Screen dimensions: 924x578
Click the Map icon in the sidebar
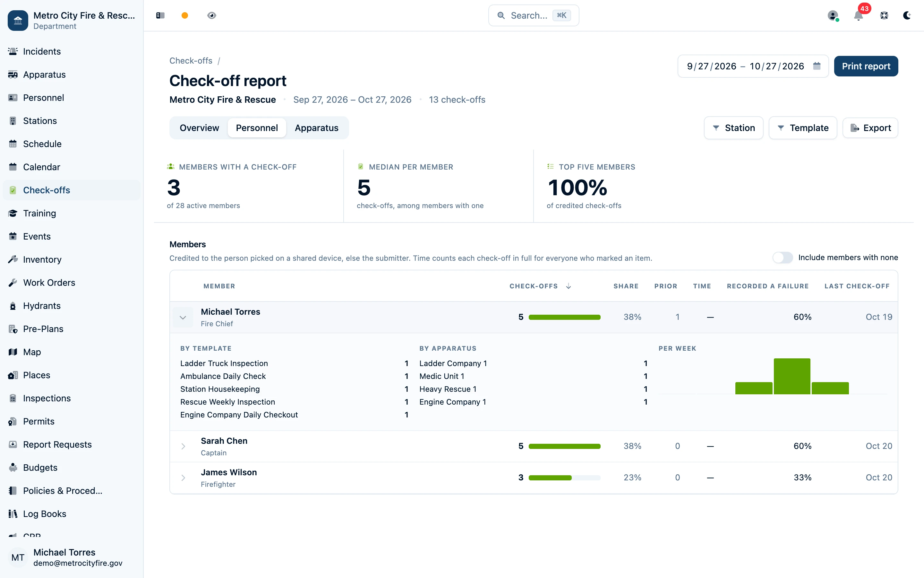pyautogui.click(x=13, y=352)
